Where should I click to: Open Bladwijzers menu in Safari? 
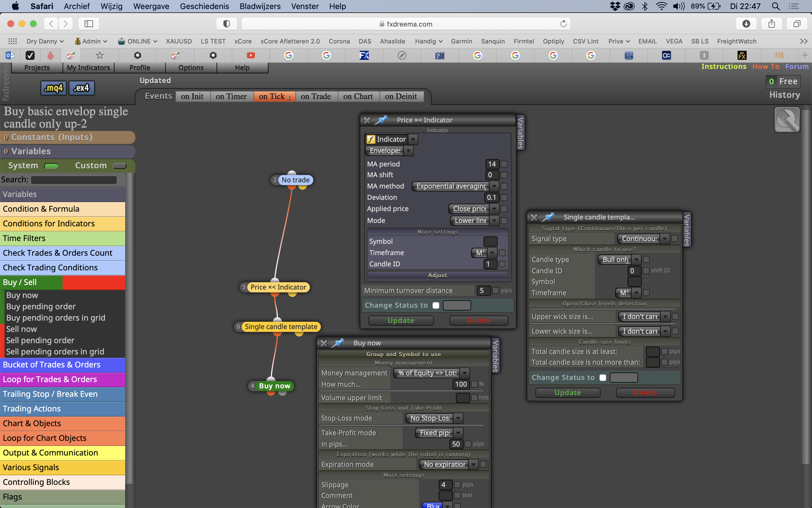pyautogui.click(x=260, y=6)
